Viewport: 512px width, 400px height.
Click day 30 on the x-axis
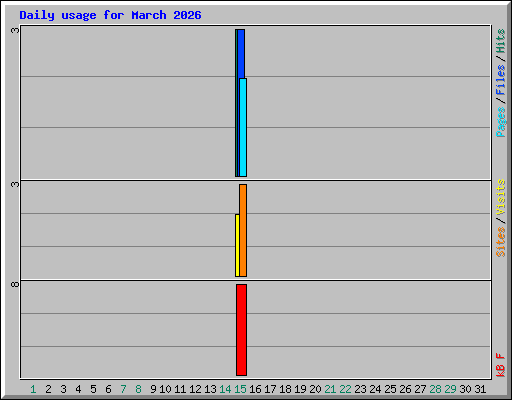pos(465,389)
